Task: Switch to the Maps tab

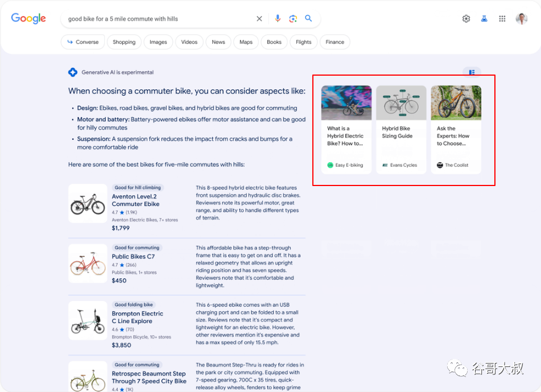Action: tap(246, 42)
